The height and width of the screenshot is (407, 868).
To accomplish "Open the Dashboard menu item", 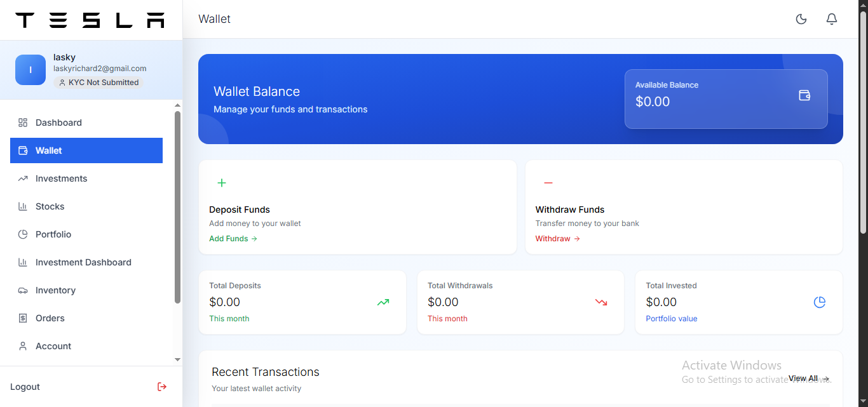I will tap(86, 123).
